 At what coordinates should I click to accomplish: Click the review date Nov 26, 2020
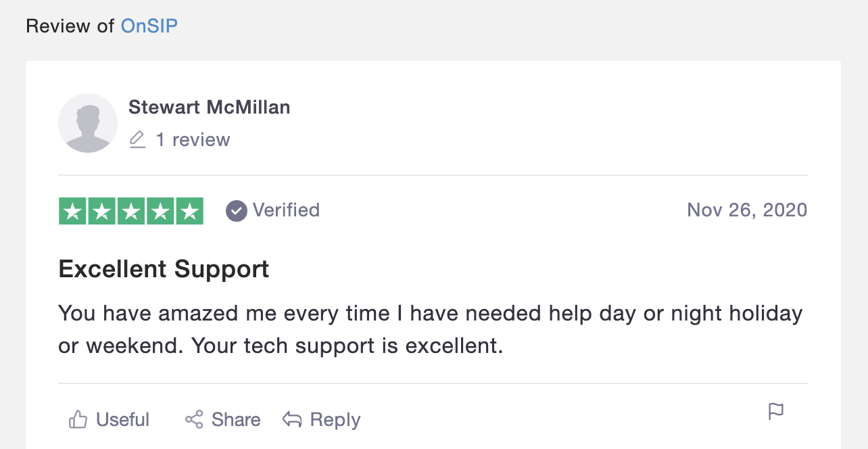747,210
